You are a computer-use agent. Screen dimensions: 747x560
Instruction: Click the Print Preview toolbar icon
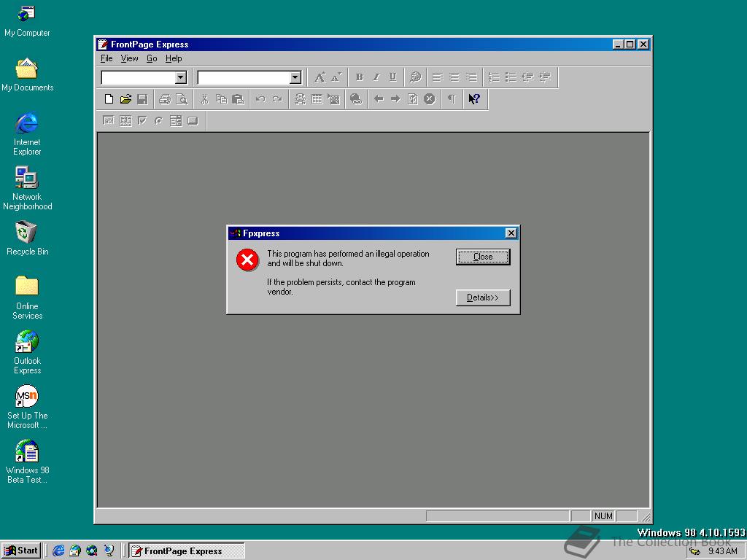tap(182, 99)
